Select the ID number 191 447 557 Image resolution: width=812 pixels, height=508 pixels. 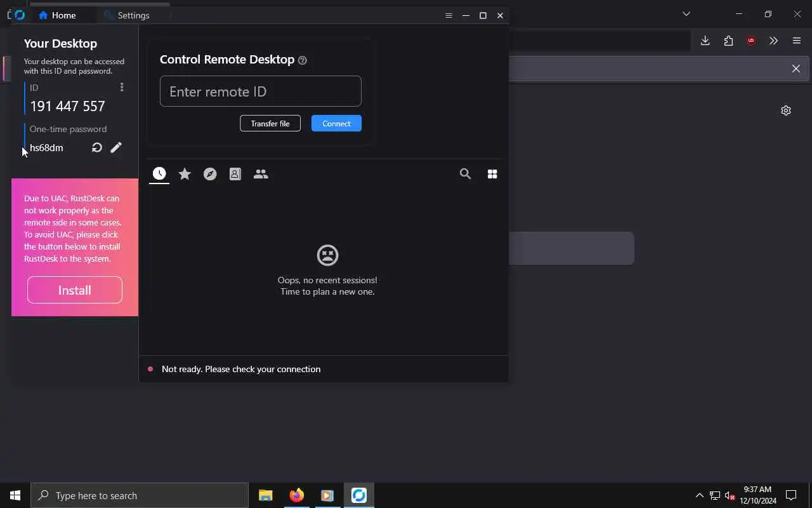pos(67,106)
